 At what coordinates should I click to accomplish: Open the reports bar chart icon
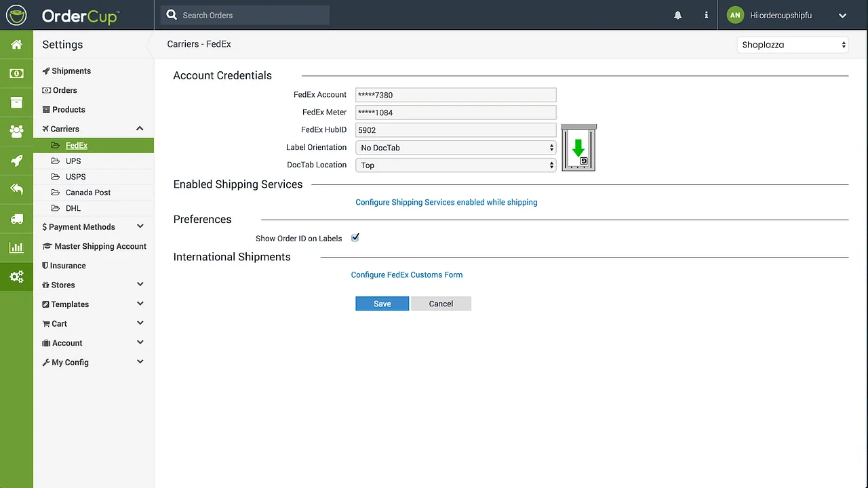(x=16, y=248)
